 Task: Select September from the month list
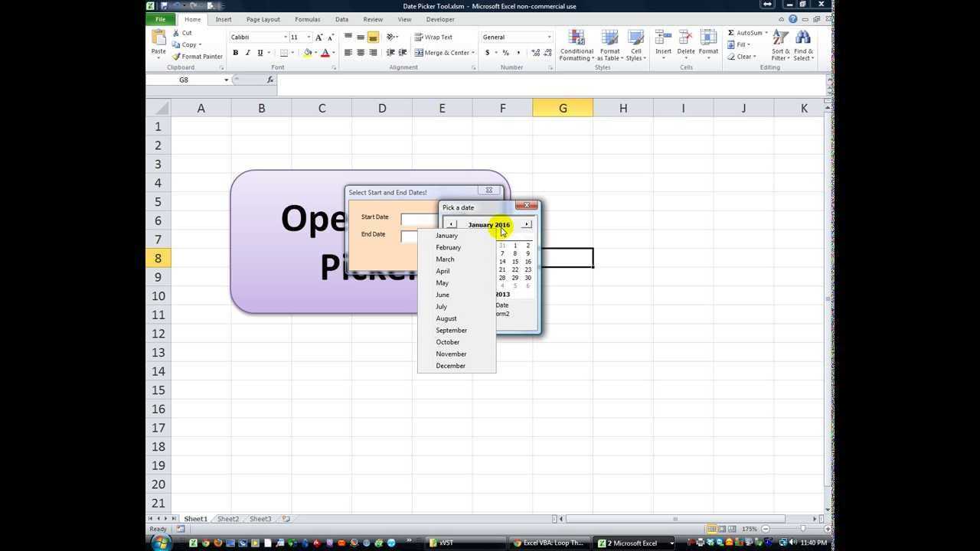[451, 331]
